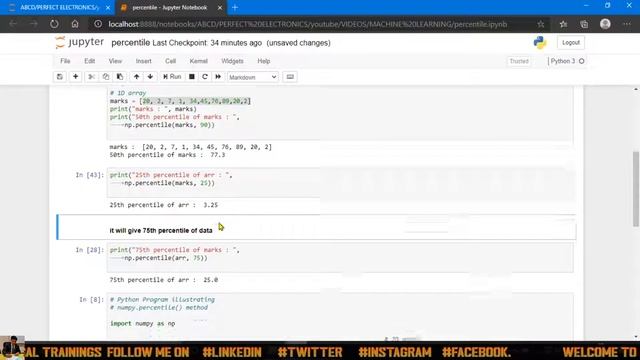
Task: Copy selected cells icon
Action: click(106, 77)
